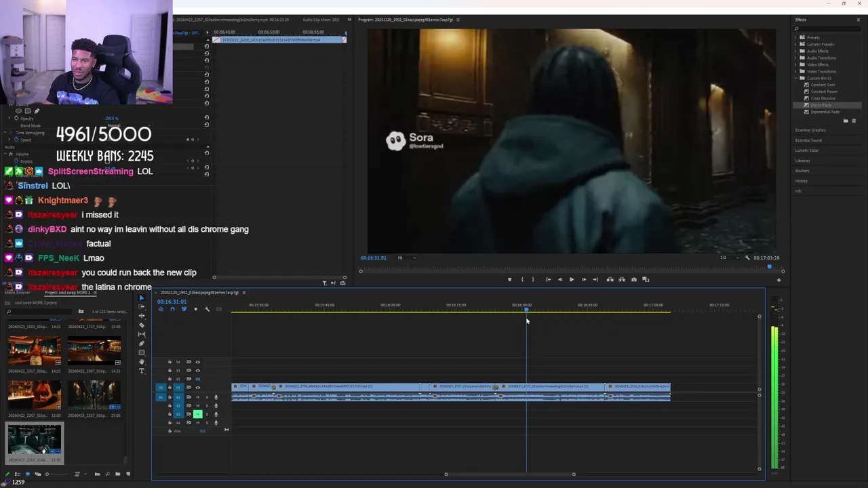This screenshot has height=488, width=868.
Task: Step forward one frame in Program monitor
Action: pos(584,279)
